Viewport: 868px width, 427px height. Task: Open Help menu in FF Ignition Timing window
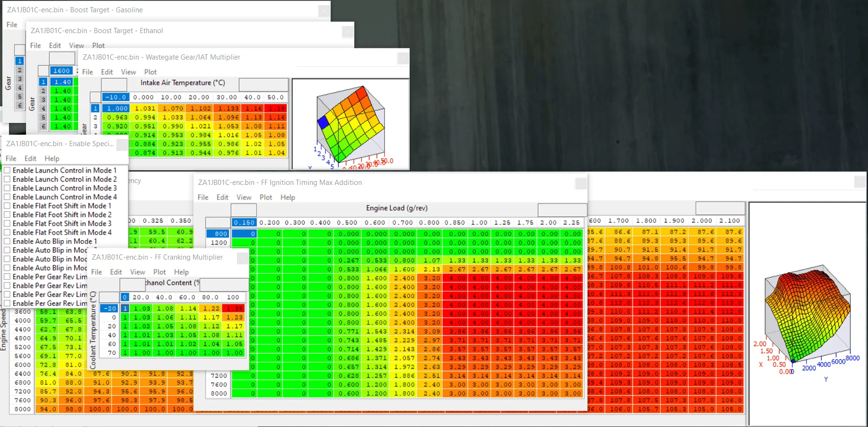[x=288, y=197]
